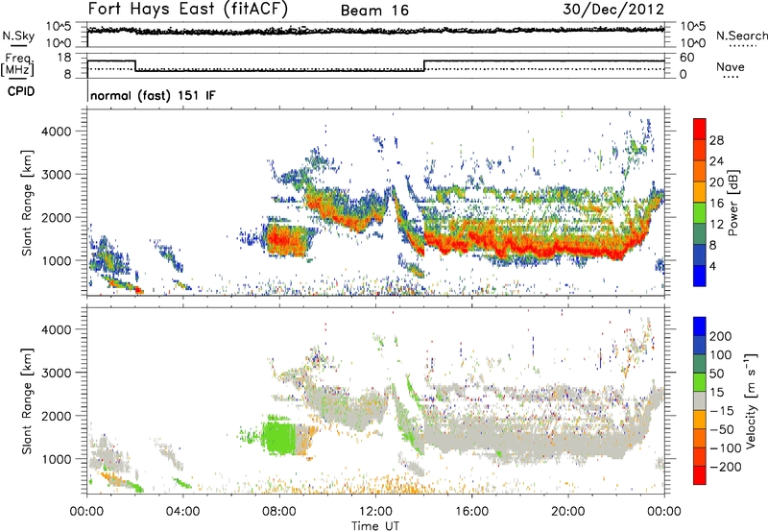The image size is (768, 532).
Task: Click the light green band of the Power color bar
Action: tap(700, 212)
